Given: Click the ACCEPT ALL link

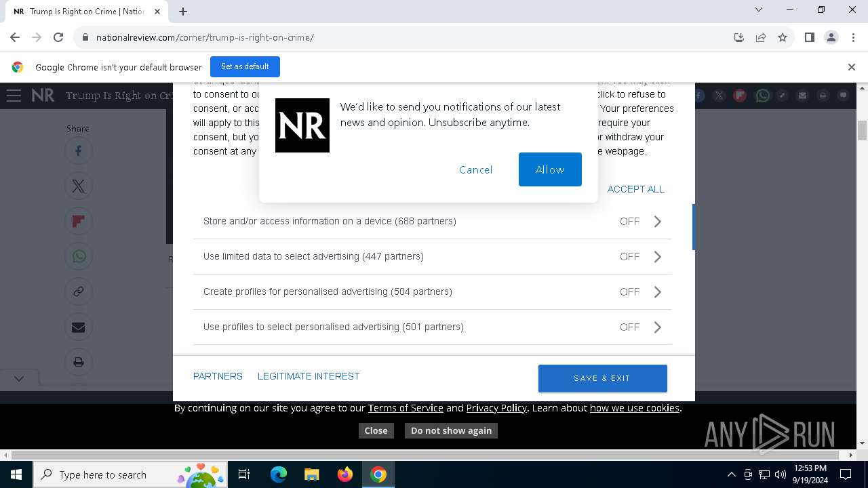Looking at the screenshot, I should 636,189.
